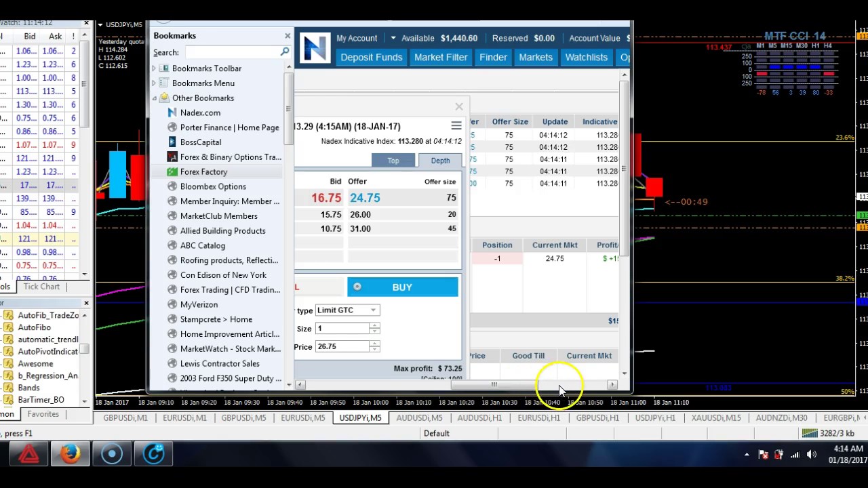The width and height of the screenshot is (868, 488).
Task: Close the Market Watch panel
Action: coord(86,24)
